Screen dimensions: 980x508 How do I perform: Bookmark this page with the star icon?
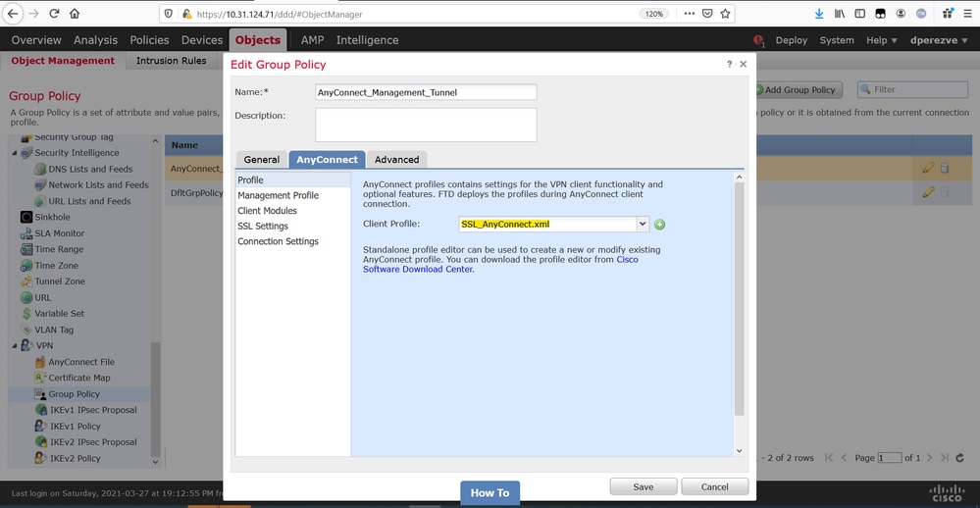click(x=725, y=14)
